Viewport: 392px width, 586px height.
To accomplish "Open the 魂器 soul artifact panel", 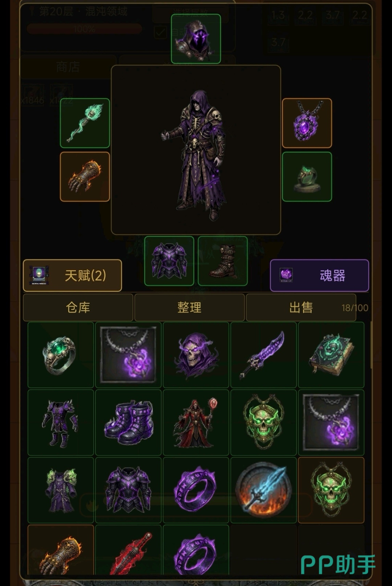I will click(x=319, y=276).
